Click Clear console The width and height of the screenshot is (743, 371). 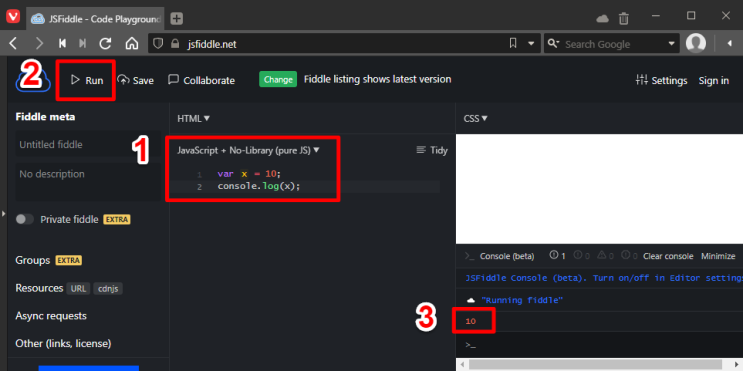click(x=668, y=256)
